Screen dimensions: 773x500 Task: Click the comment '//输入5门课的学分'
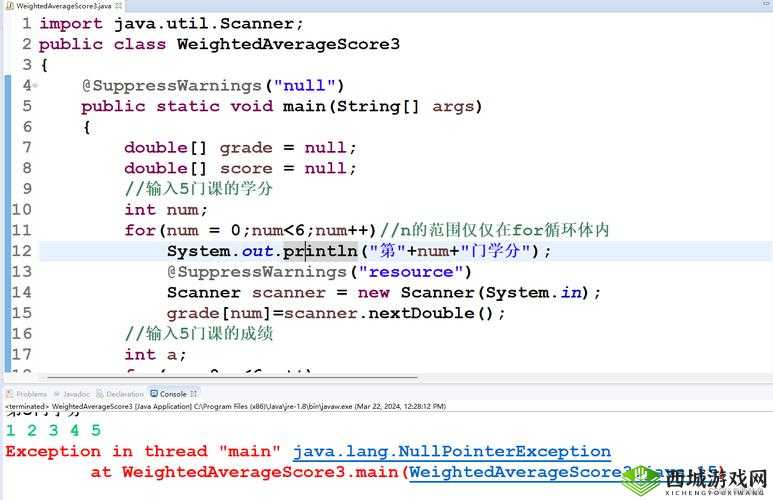(x=199, y=189)
